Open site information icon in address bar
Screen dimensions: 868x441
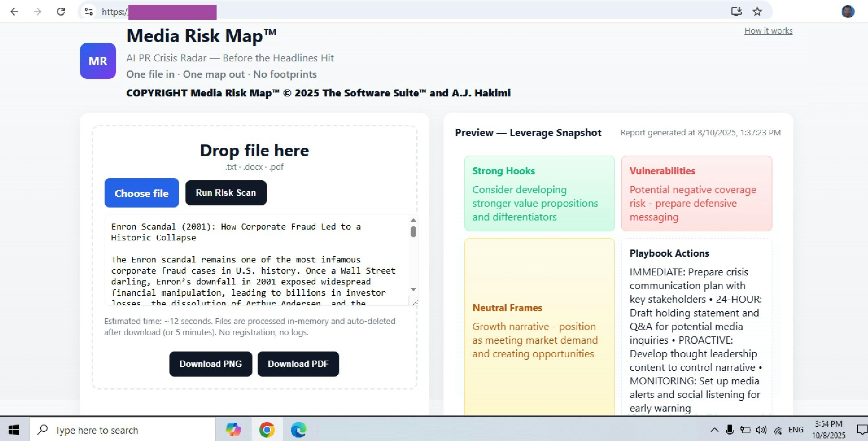click(89, 12)
